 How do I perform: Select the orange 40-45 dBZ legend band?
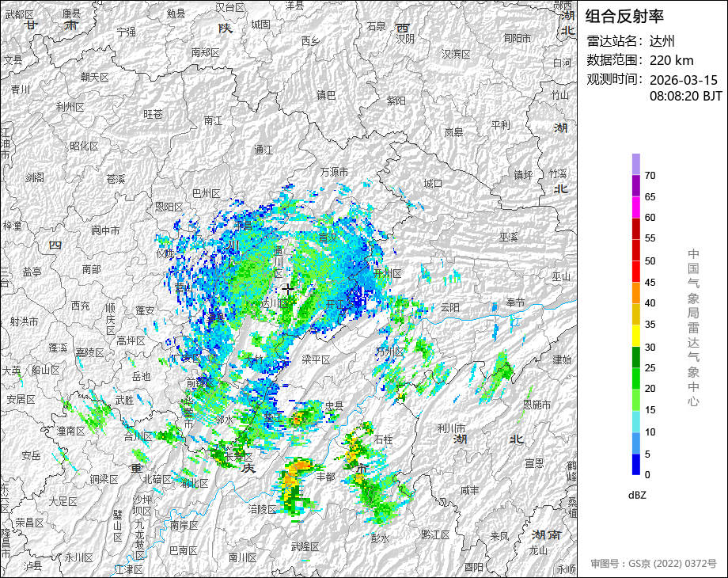click(635, 293)
